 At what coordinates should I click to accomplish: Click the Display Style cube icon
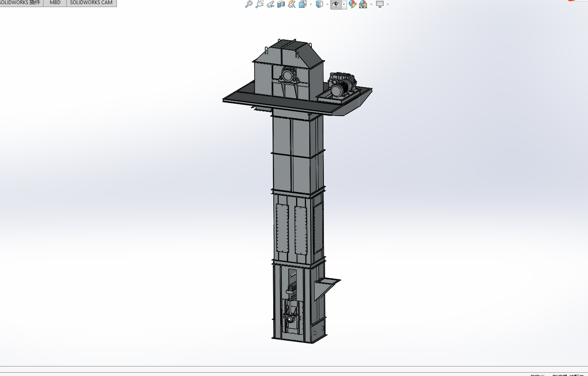[319, 4]
